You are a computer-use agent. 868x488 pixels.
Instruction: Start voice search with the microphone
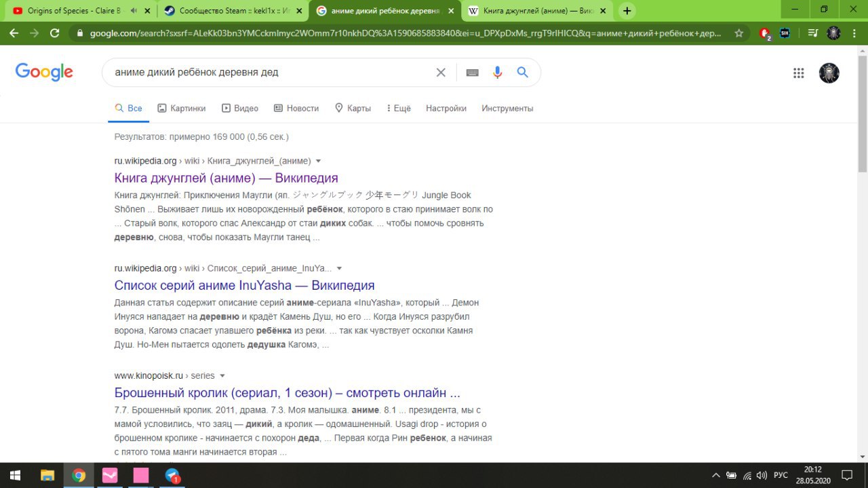pyautogui.click(x=498, y=73)
